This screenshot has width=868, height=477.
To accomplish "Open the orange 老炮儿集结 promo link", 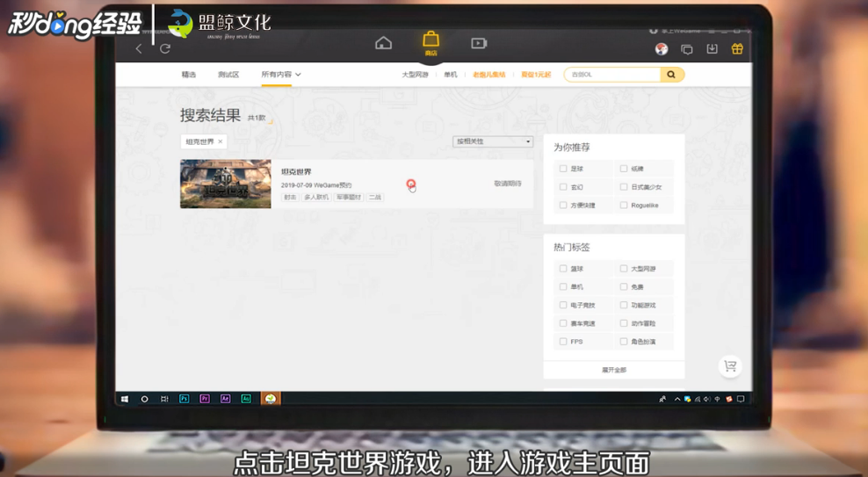I will point(488,74).
